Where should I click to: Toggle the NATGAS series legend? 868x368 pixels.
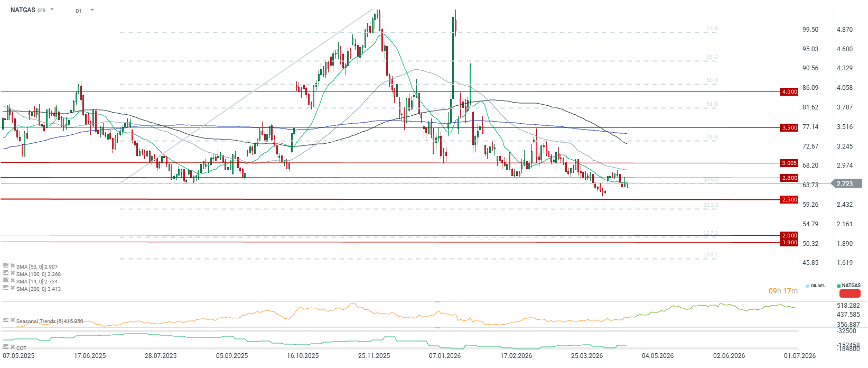tap(849, 286)
